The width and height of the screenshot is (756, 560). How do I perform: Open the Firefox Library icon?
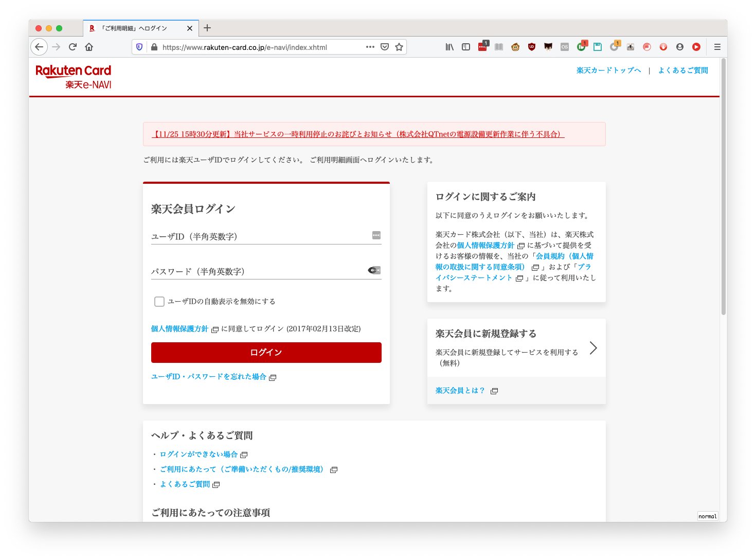(449, 47)
